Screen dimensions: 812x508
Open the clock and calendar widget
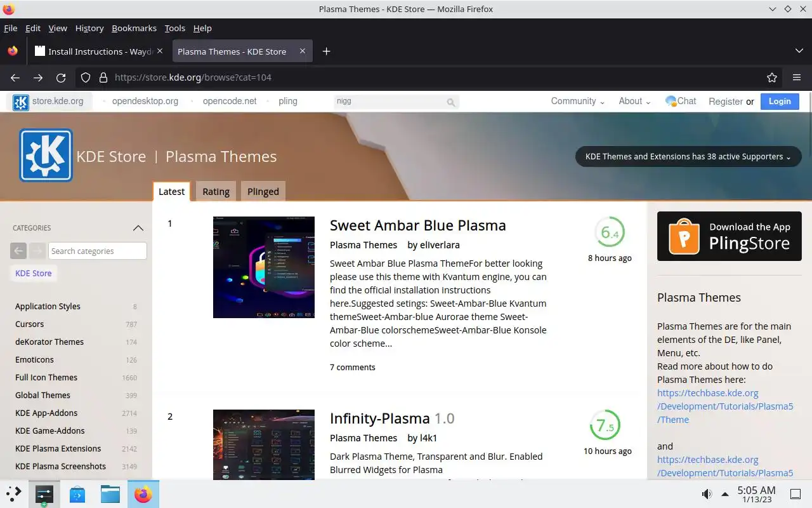[x=756, y=494]
